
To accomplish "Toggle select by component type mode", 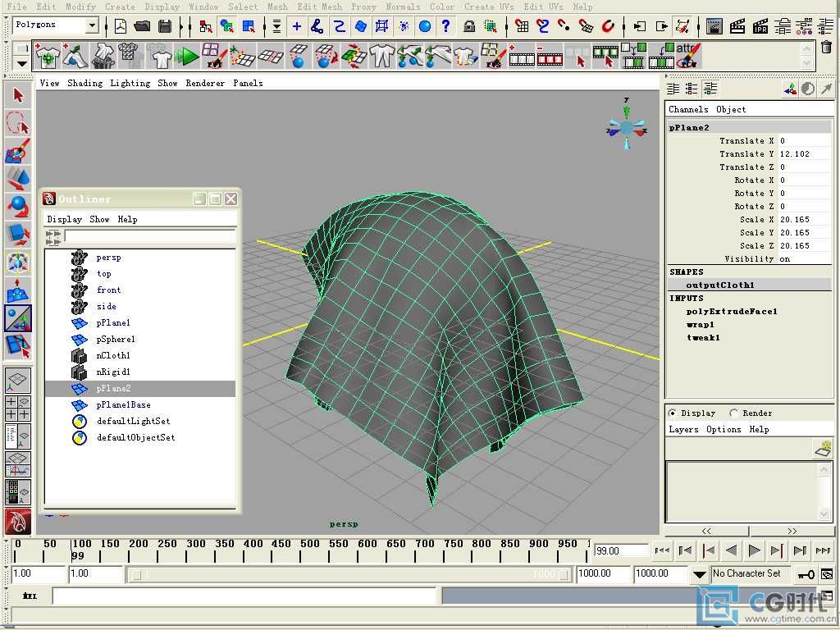I will (x=248, y=25).
